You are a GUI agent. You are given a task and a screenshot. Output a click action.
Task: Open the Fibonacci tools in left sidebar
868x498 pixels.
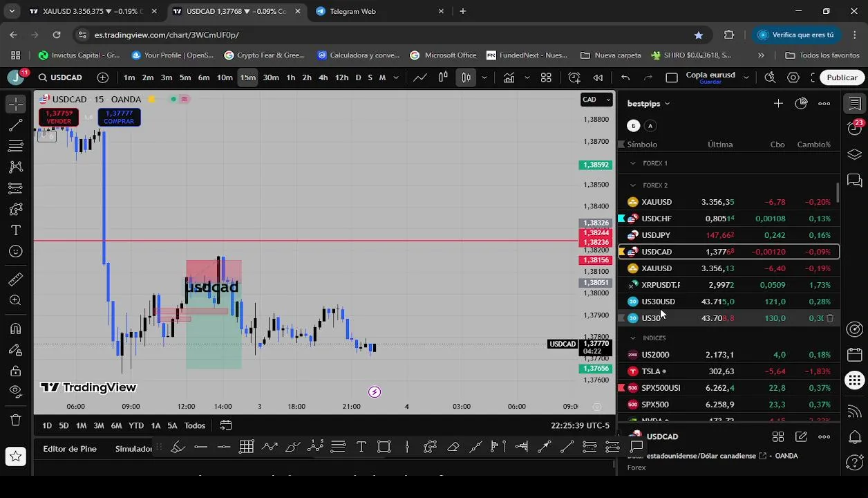(16, 146)
